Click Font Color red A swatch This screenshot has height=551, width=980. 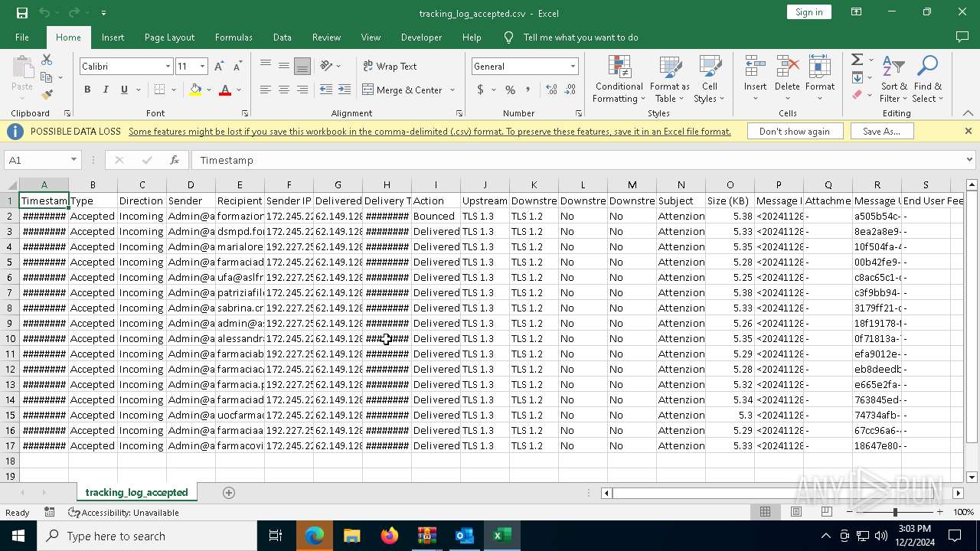tap(225, 90)
